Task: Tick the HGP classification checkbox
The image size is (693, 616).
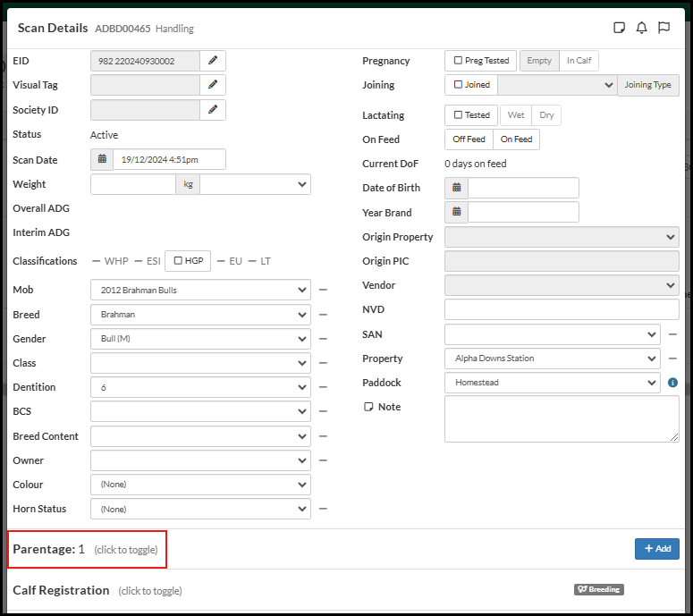Action: click(x=178, y=261)
